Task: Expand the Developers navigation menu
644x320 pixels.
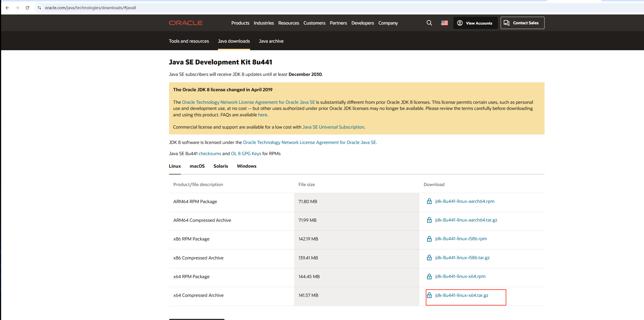Action: point(362,23)
